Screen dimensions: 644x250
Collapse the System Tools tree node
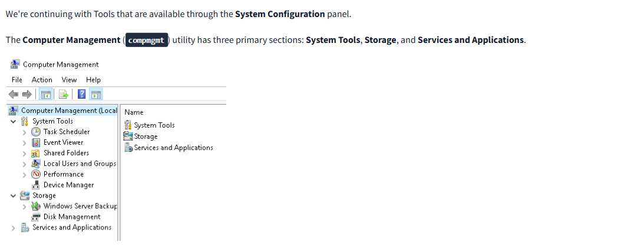coord(13,121)
